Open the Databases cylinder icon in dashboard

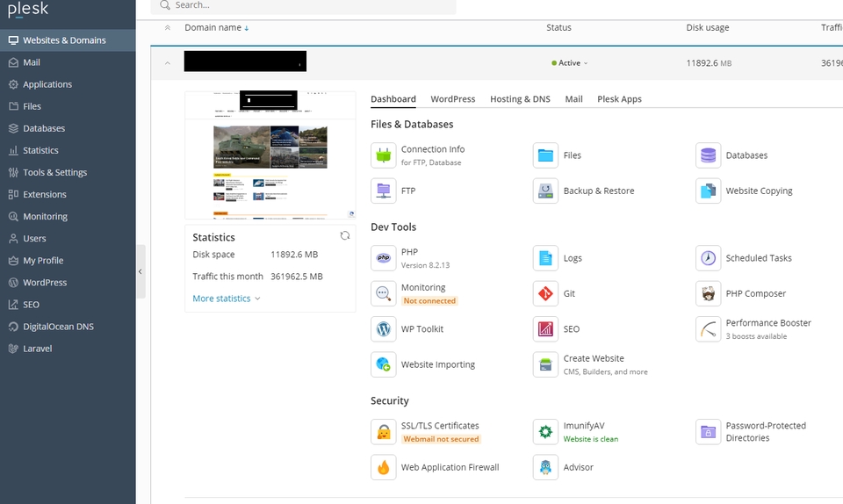708,155
